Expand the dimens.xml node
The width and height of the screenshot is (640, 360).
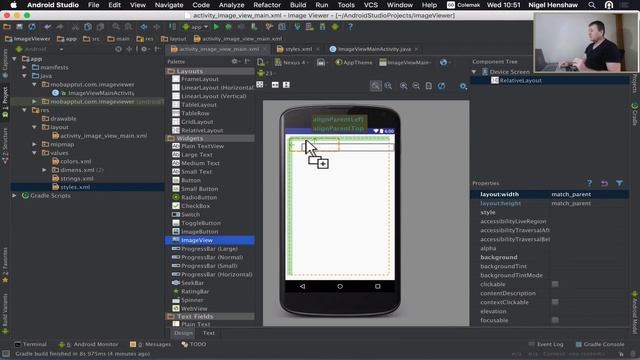[x=44, y=170]
